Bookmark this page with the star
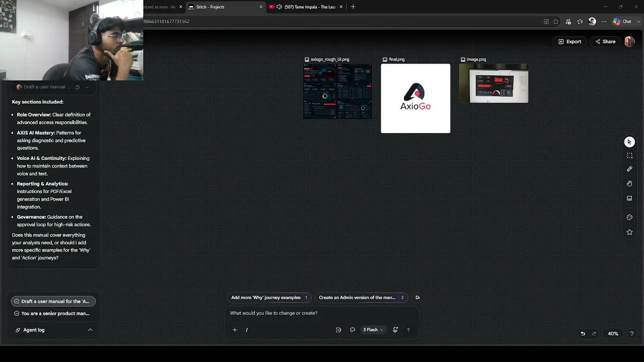The width and height of the screenshot is (644, 362). point(555,22)
